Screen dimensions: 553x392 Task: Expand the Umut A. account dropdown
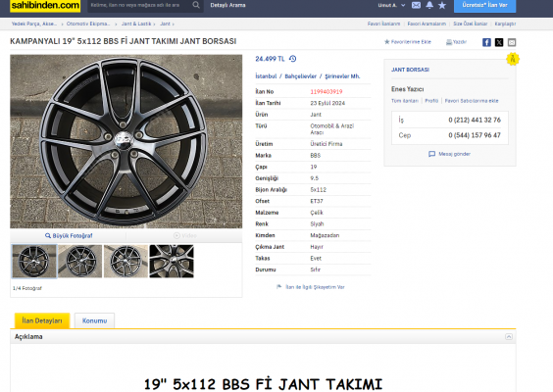[x=391, y=5]
